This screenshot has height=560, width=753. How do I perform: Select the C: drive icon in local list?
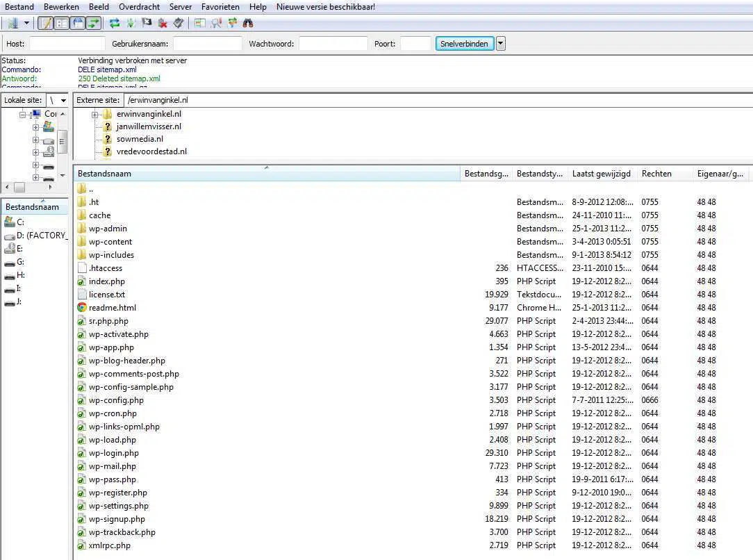(10, 222)
